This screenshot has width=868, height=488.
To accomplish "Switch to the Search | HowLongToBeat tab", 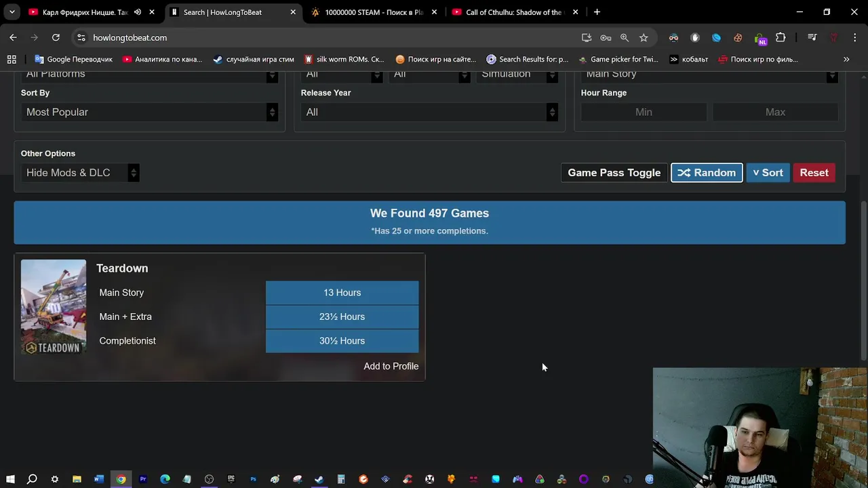I will [x=233, y=12].
